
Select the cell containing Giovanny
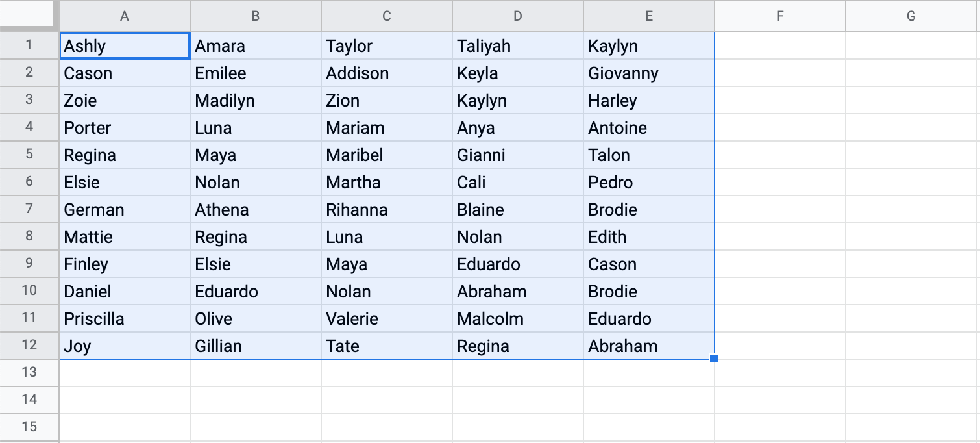pyautogui.click(x=648, y=73)
